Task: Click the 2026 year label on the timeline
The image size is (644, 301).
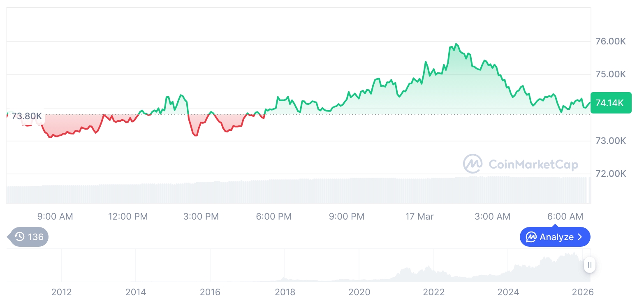Action: coord(583,292)
